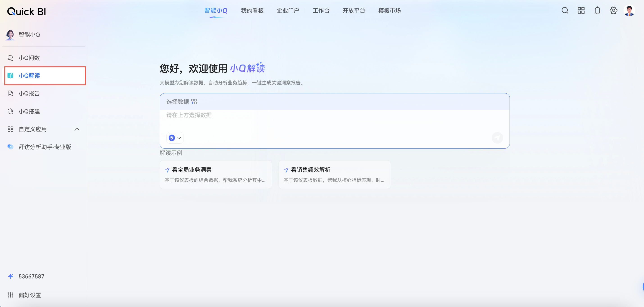Open the search icon in top bar
The image size is (644, 307).
pos(565,11)
